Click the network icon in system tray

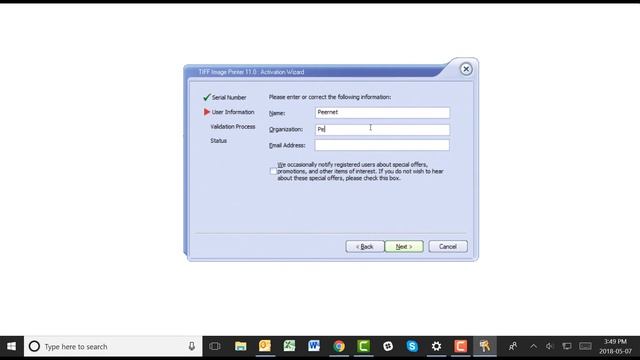point(567,347)
